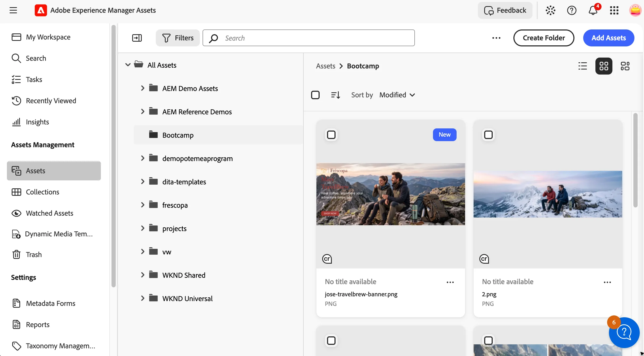Open the Filters button

178,38
